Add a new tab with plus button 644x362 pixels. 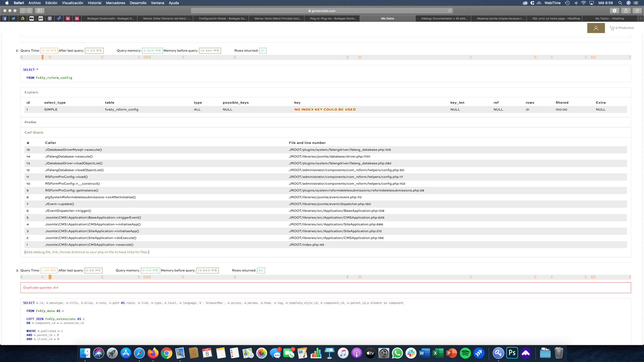[640, 18]
